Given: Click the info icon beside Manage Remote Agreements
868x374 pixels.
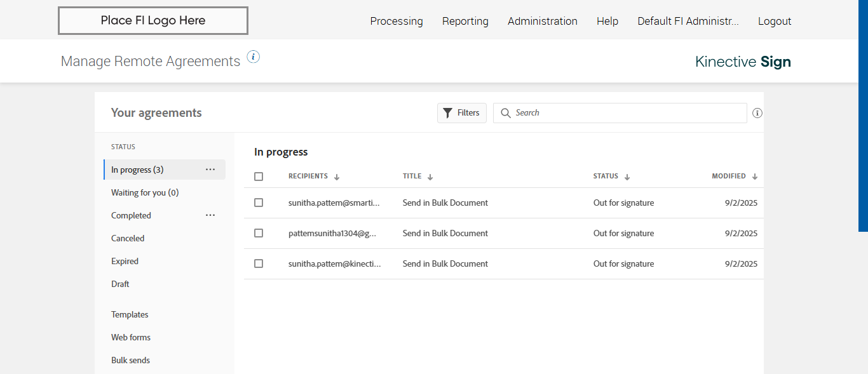Looking at the screenshot, I should tap(253, 57).
